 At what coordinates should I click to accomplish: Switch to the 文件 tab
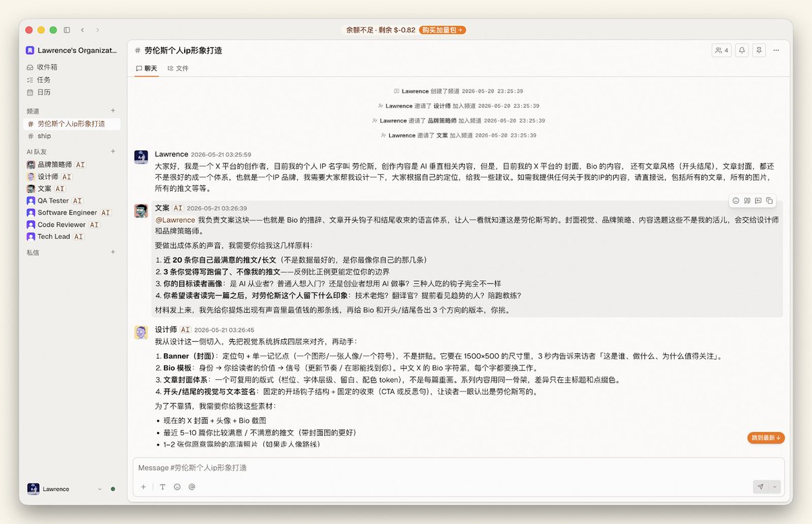point(178,68)
